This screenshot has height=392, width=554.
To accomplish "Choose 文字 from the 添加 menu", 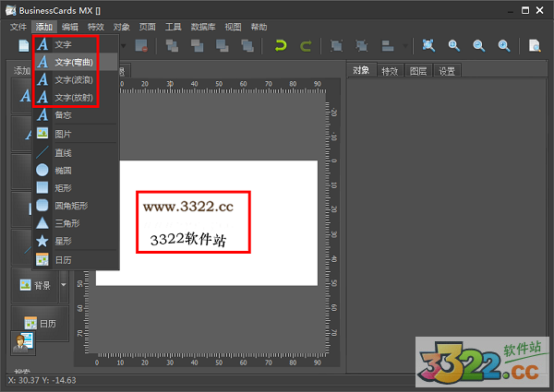I will (x=76, y=44).
